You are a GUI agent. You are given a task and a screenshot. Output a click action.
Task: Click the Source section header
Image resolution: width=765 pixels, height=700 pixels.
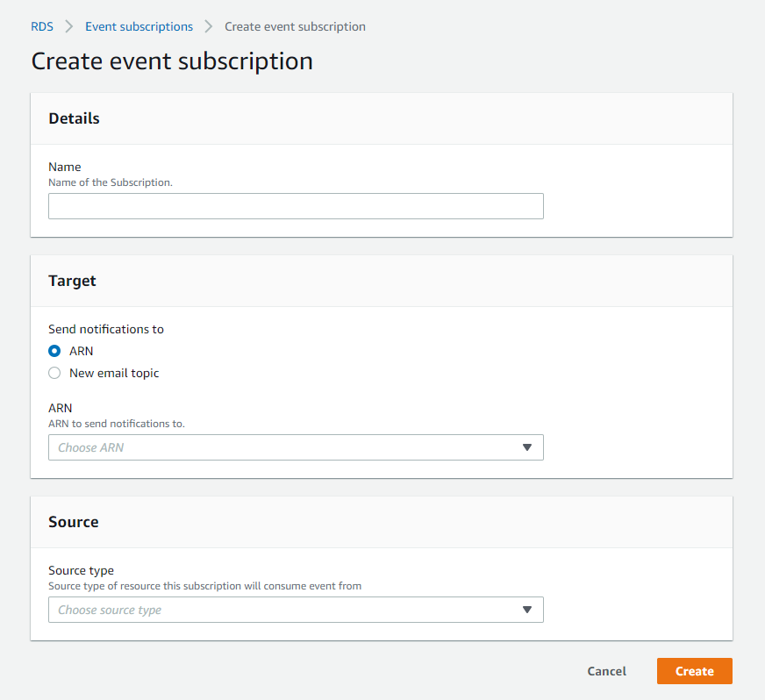pos(74,522)
